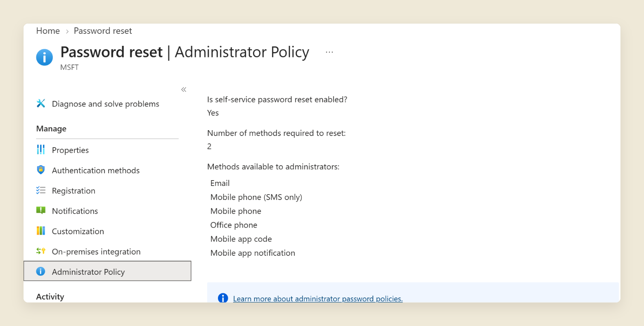The image size is (644, 326).
Task: Click the Notifications green alert icon
Action: (x=41, y=210)
